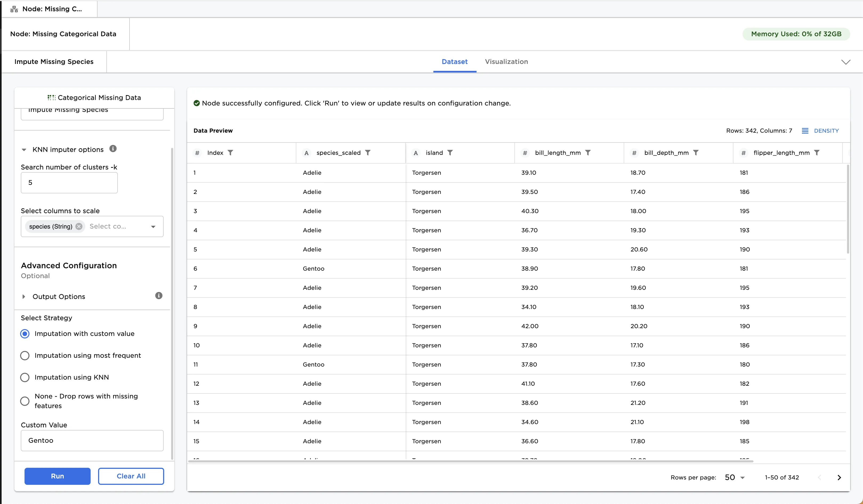This screenshot has width=863, height=504.
Task: Show info for KNN imputer options
Action: pos(113,149)
